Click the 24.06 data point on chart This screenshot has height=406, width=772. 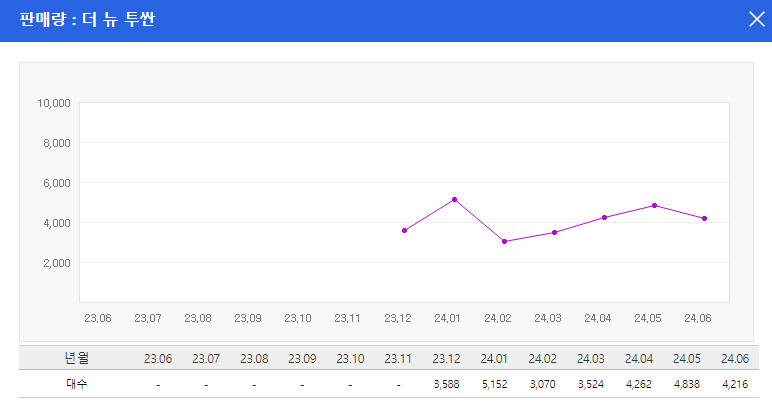705,218
